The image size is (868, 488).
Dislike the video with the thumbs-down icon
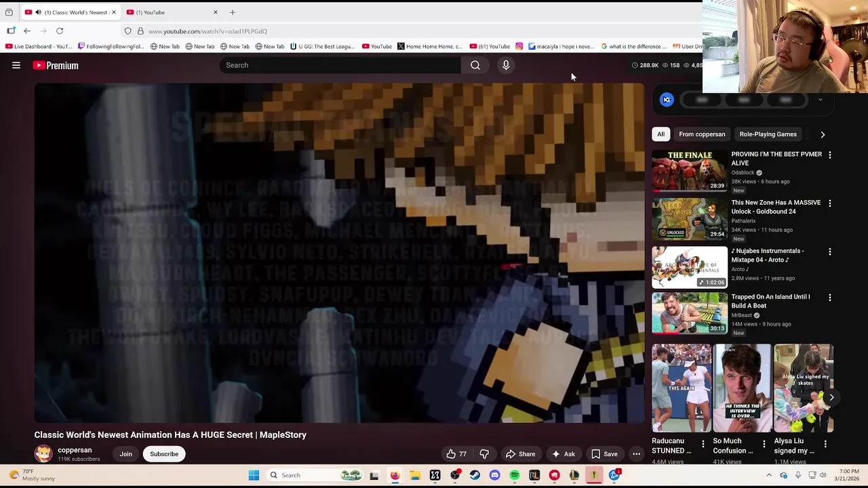point(484,454)
